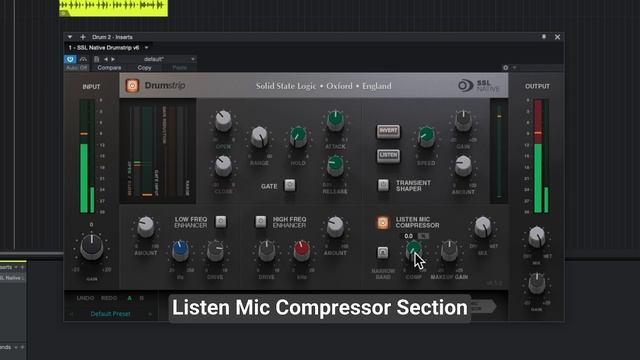This screenshot has height=360, width=640.
Task: Click the Auto: Off automation button
Action: [x=77, y=68]
